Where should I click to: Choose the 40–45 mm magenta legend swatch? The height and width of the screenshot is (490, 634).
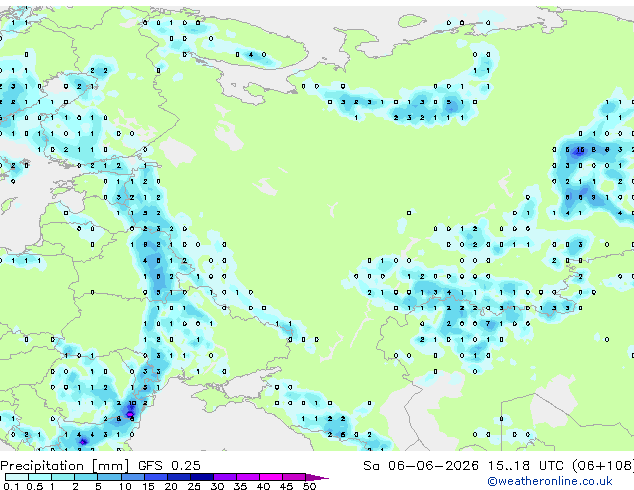click(271, 477)
